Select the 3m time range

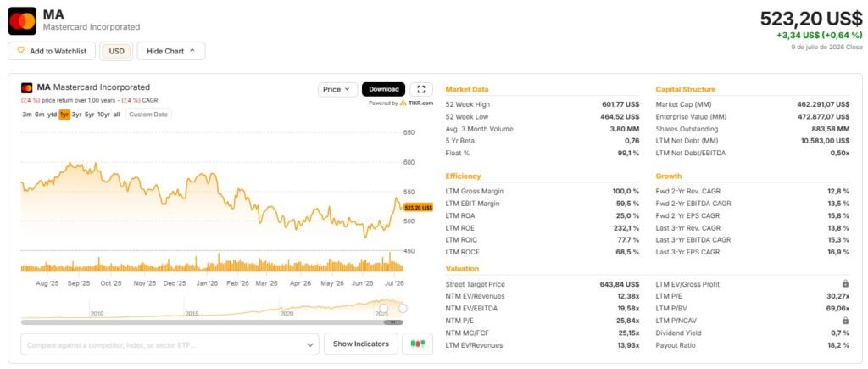pyautogui.click(x=26, y=115)
